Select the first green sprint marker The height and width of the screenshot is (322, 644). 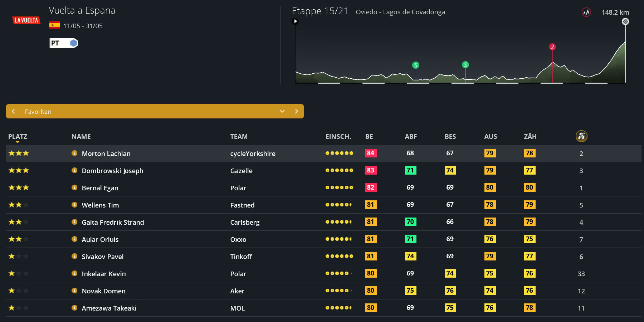pos(415,65)
